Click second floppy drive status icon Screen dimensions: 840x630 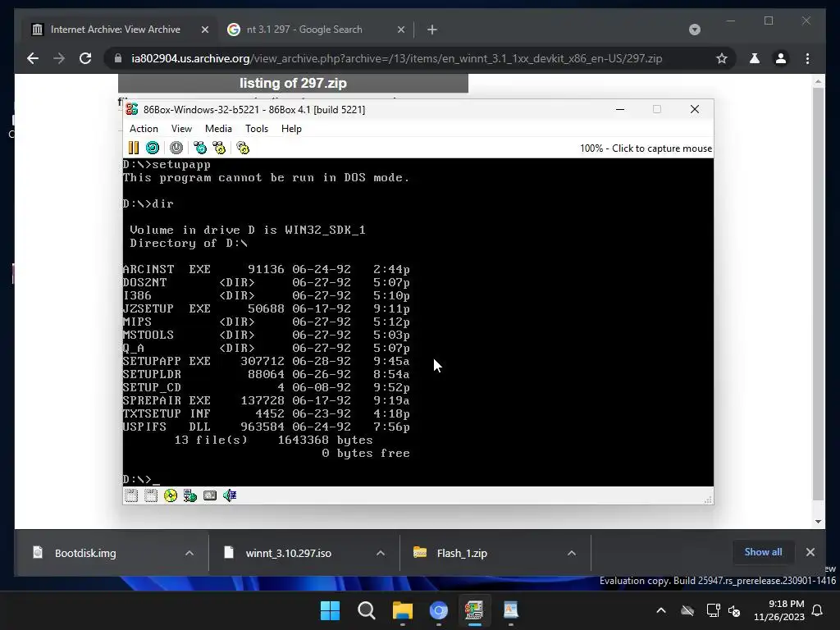(151, 495)
